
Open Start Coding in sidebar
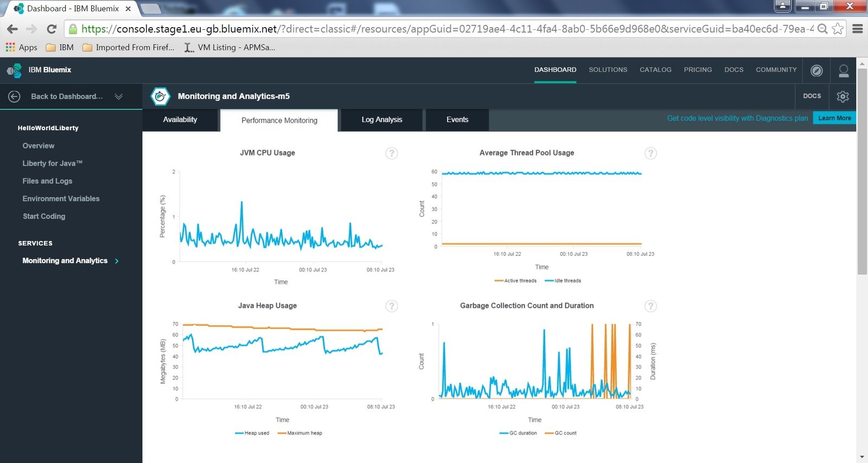tap(44, 217)
